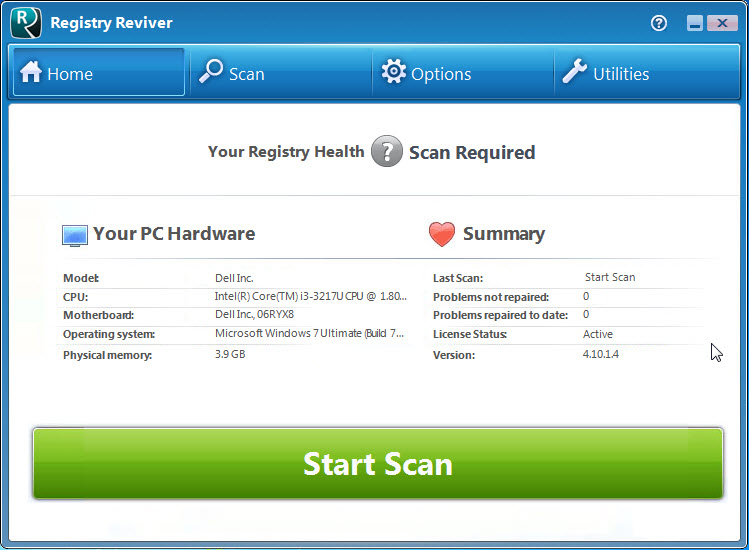Screen dimensions: 749x550
Task: Select the motherboard value Dell Inc., 06RYX8
Action: pos(254,314)
